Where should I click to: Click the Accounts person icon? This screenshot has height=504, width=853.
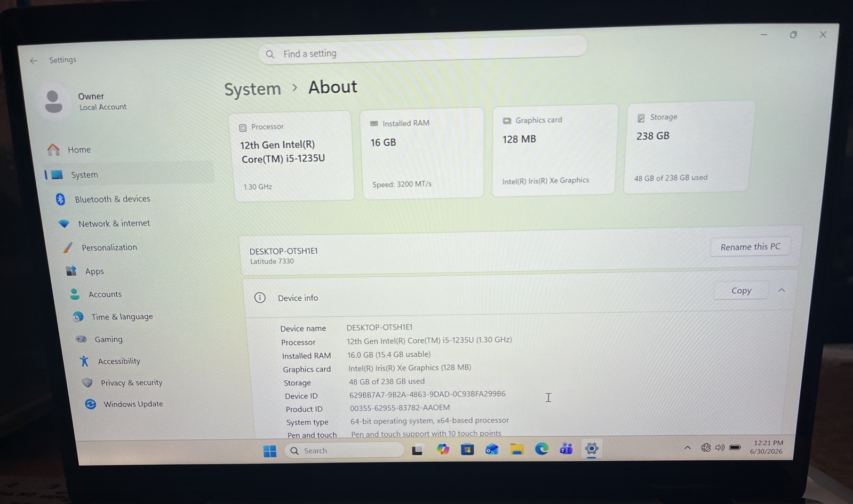tap(75, 294)
